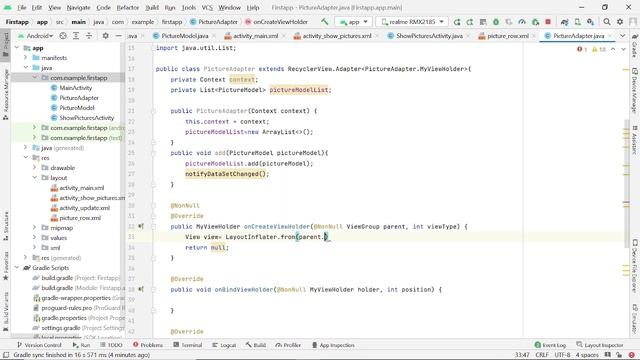The image size is (640, 360).
Task: Click the Debug app bug icon
Action: pyautogui.click(x=496, y=22)
